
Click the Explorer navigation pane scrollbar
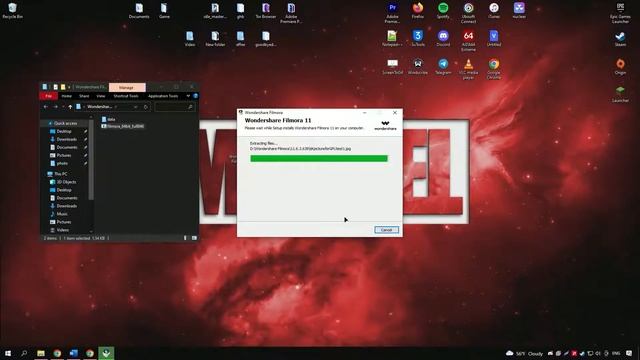pos(91,159)
